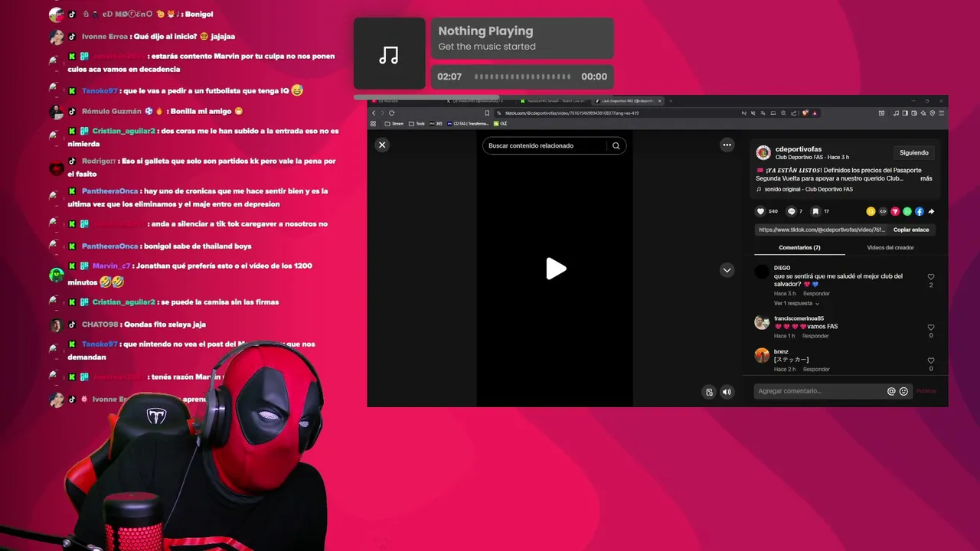
Task: Click the TikTok video link text field
Action: pos(822,230)
